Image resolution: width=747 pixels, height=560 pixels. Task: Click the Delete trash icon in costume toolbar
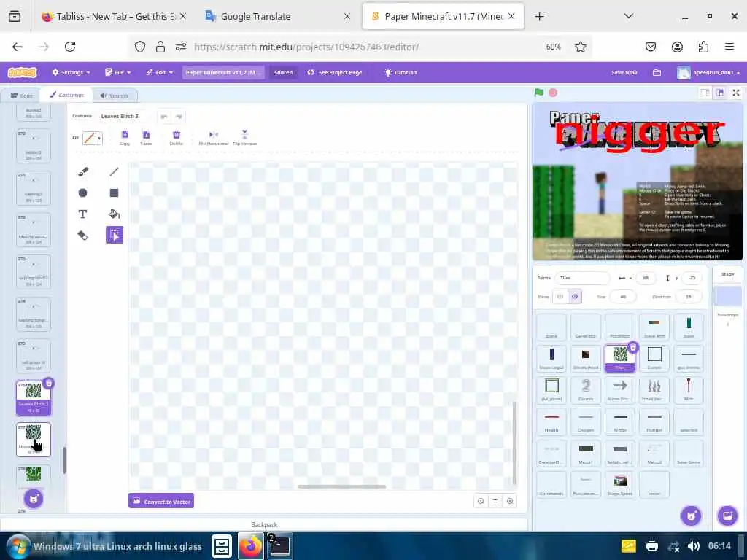point(177,137)
